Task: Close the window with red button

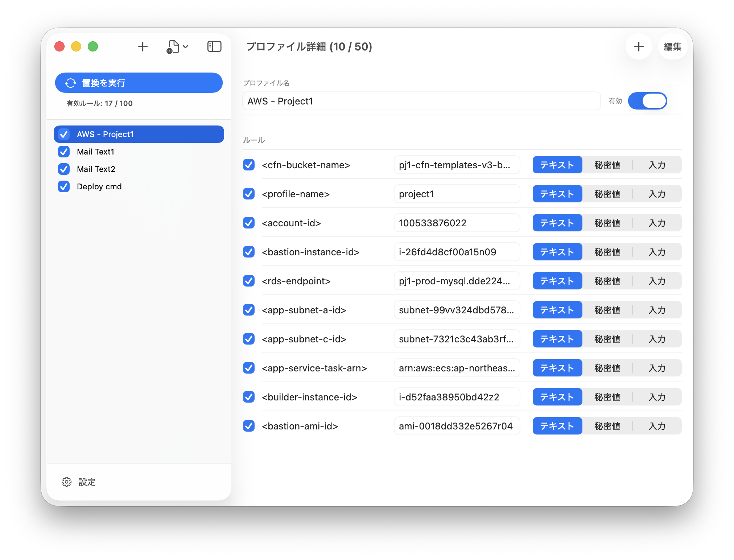Action: pyautogui.click(x=59, y=46)
